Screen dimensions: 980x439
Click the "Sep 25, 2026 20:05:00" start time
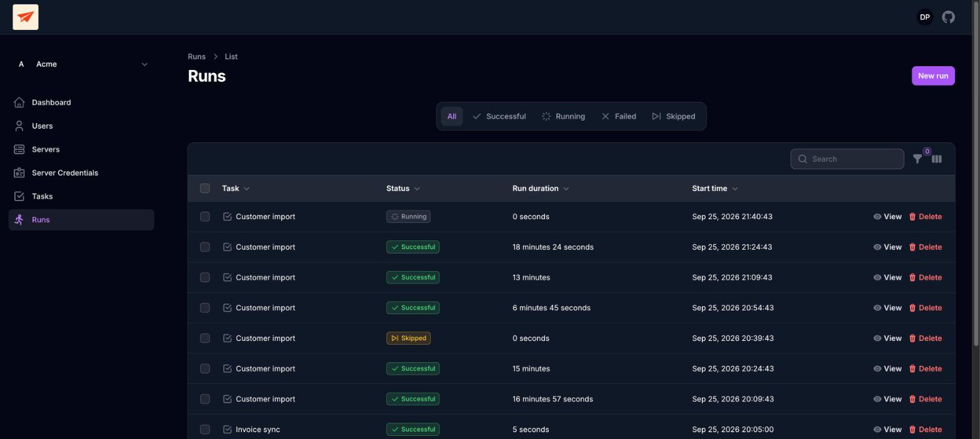click(x=732, y=430)
